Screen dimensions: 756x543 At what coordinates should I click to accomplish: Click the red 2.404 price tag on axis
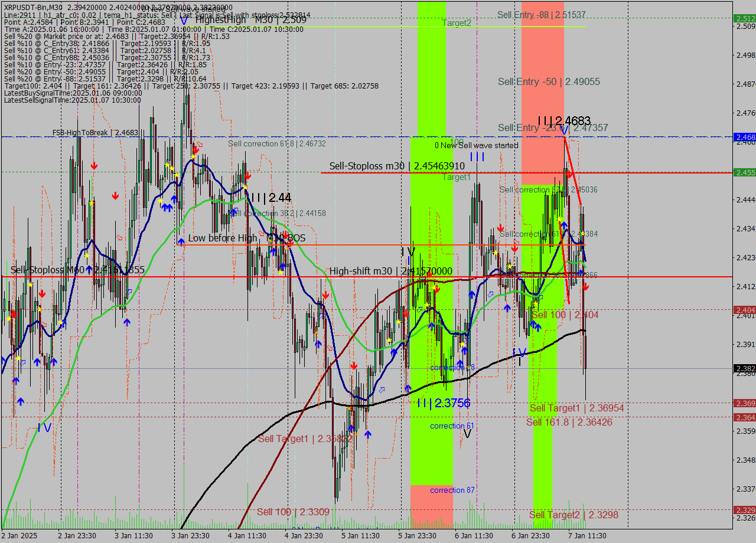click(x=745, y=310)
